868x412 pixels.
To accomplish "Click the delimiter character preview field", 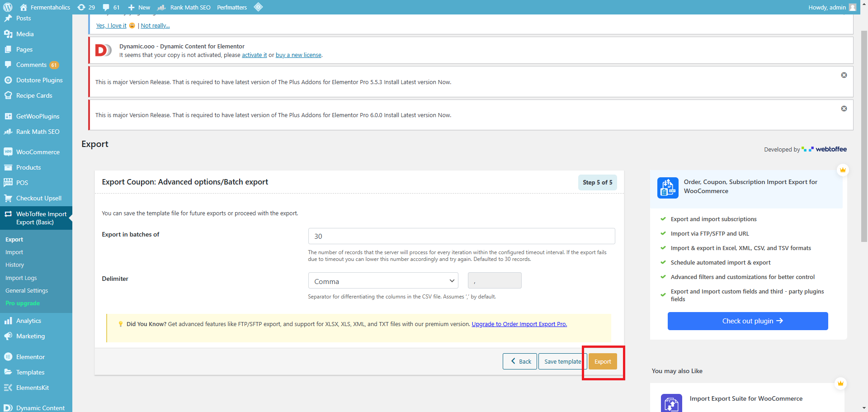I will 495,280.
